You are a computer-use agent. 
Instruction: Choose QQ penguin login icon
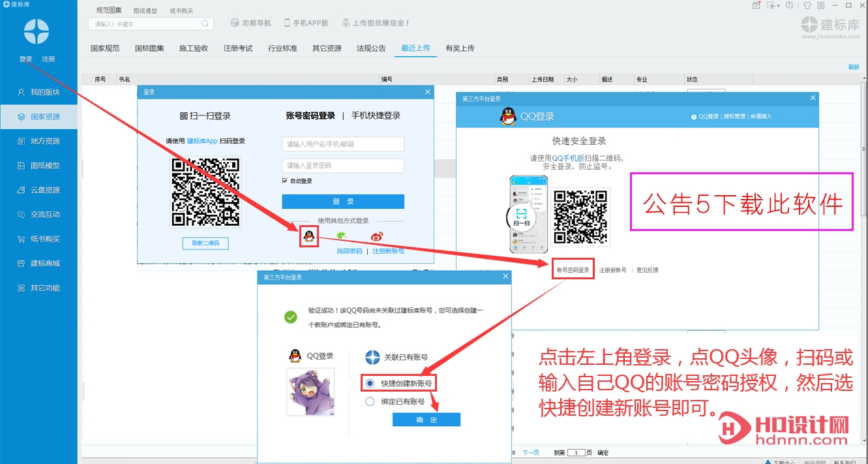click(309, 236)
